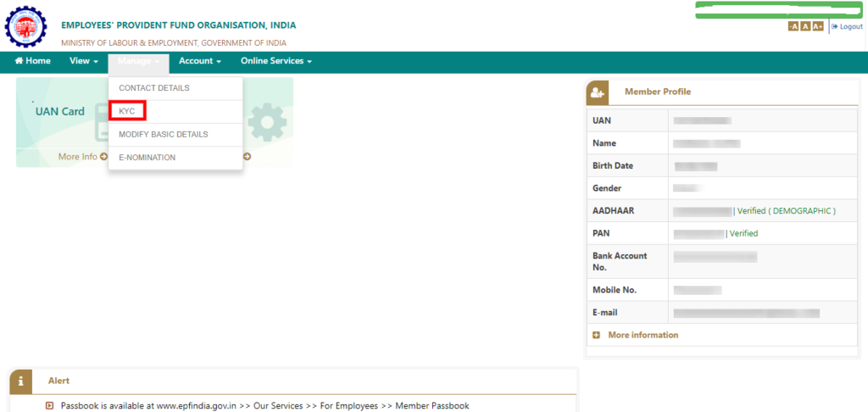Viewport: 868px width, 412px height.
Task: Log out of the member portal
Action: (847, 26)
